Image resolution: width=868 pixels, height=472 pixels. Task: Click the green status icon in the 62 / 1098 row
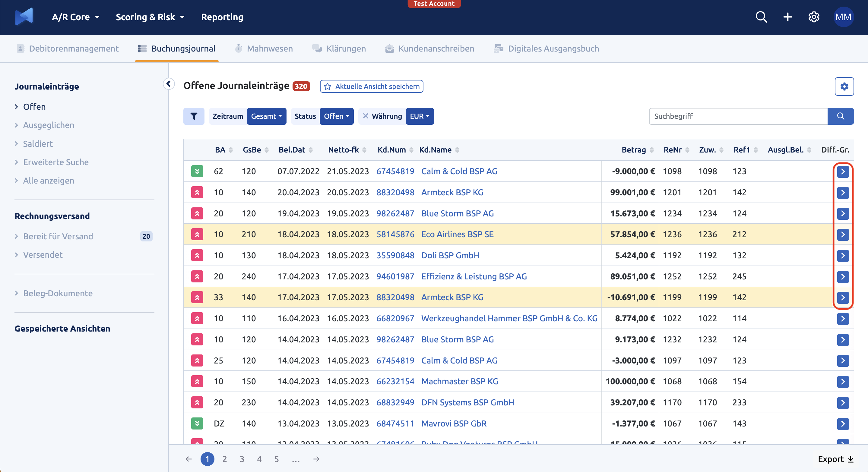point(197,171)
